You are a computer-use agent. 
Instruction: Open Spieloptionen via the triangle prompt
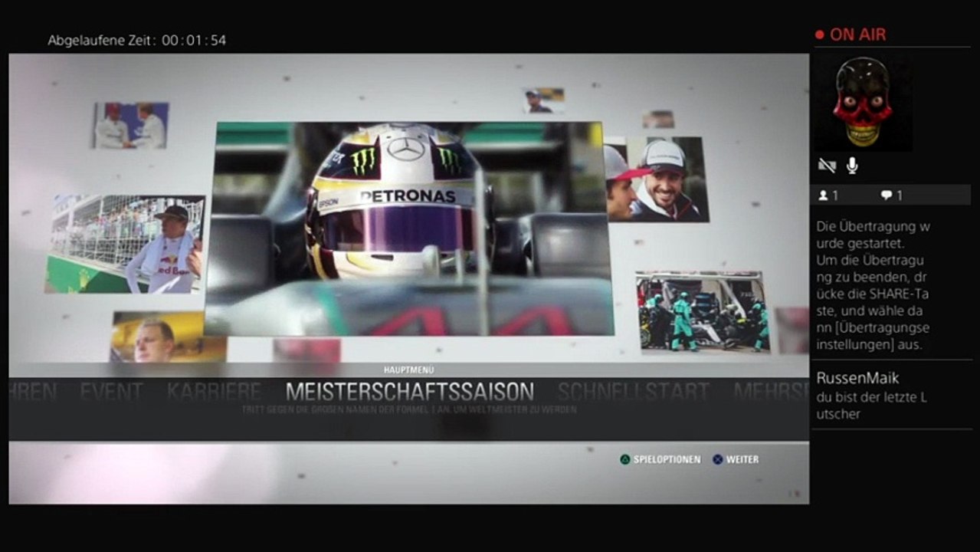(x=660, y=459)
